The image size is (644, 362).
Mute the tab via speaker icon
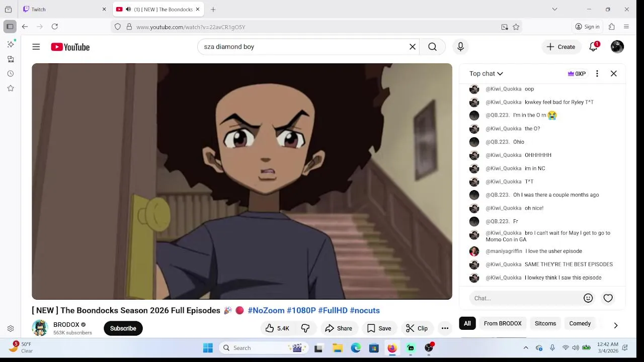point(128,9)
